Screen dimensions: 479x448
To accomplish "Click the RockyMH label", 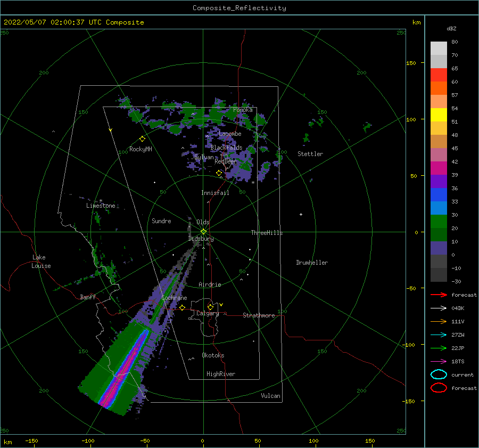I will tap(141, 149).
